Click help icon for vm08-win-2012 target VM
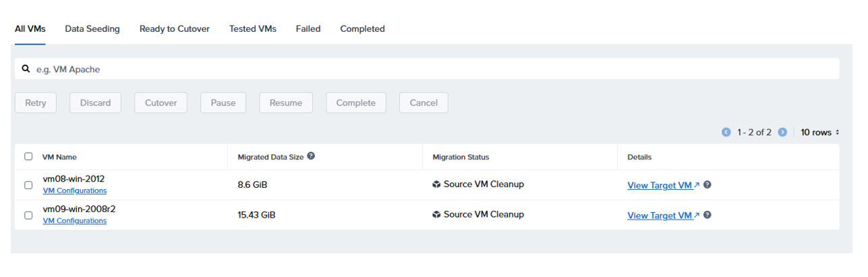The image size is (868, 277). 707,185
